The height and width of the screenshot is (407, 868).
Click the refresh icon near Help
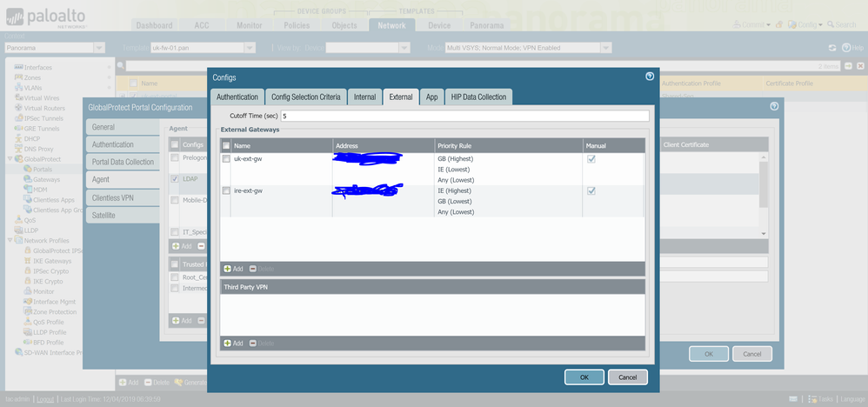coord(832,48)
